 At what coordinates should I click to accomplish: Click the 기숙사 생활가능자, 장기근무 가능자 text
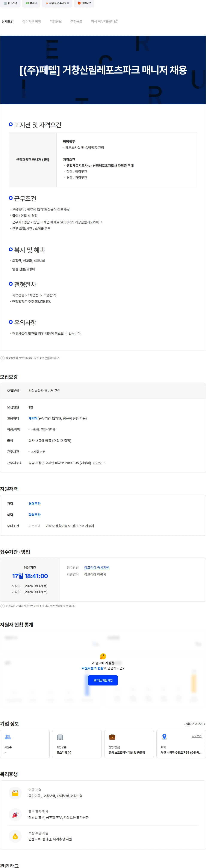pyautogui.click(x=70, y=526)
